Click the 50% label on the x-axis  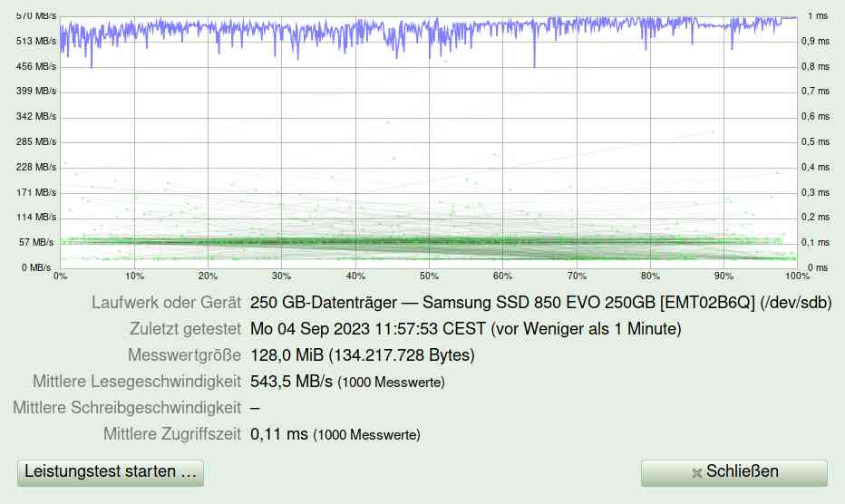coord(429,276)
